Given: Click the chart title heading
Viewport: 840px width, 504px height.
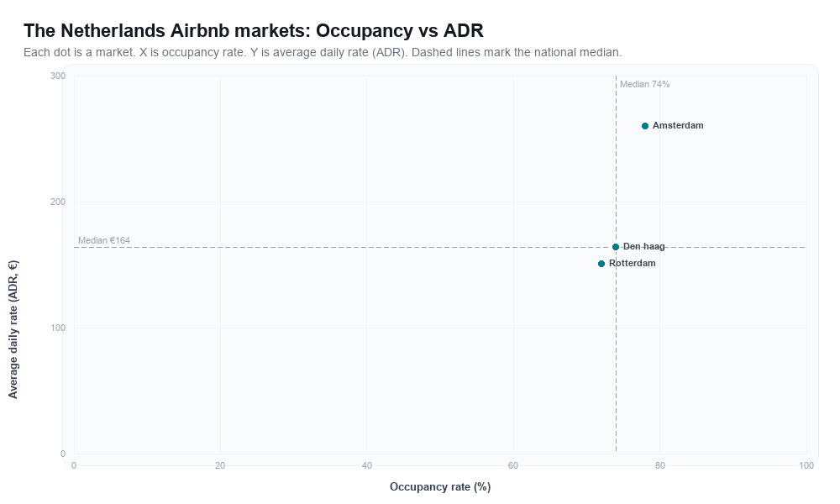Looking at the screenshot, I should pos(254,30).
